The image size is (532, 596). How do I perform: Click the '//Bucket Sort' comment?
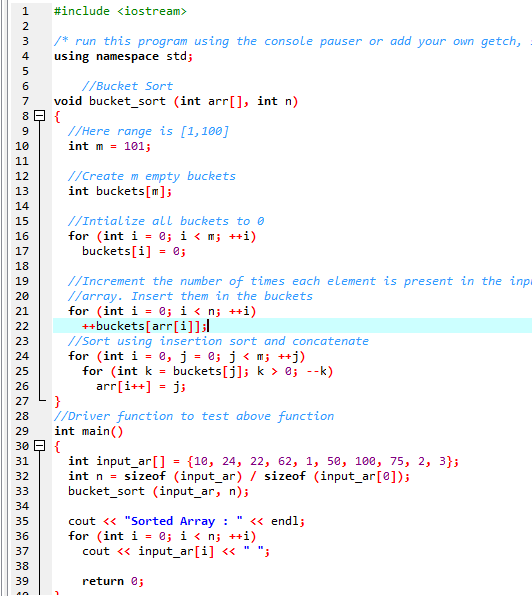pyautogui.click(x=127, y=86)
